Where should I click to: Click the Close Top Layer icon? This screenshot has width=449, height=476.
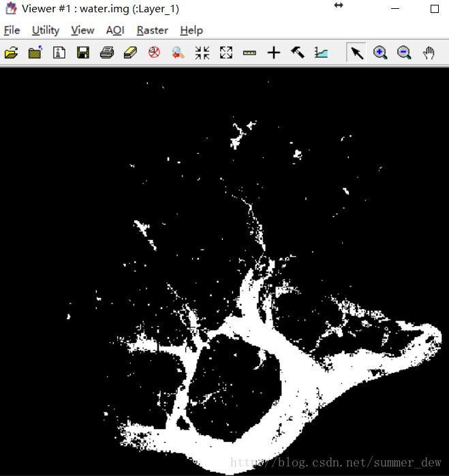(x=35, y=53)
